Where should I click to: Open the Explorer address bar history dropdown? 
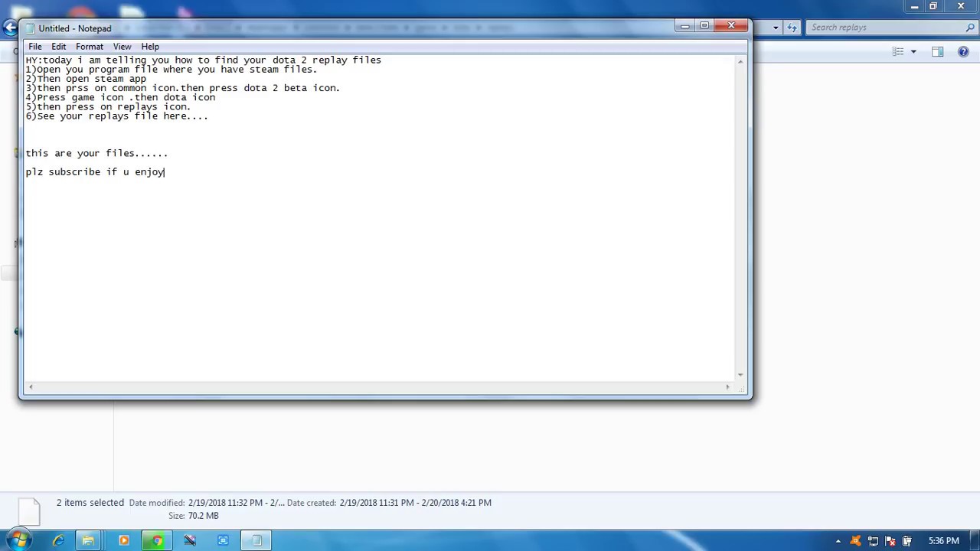point(776,28)
